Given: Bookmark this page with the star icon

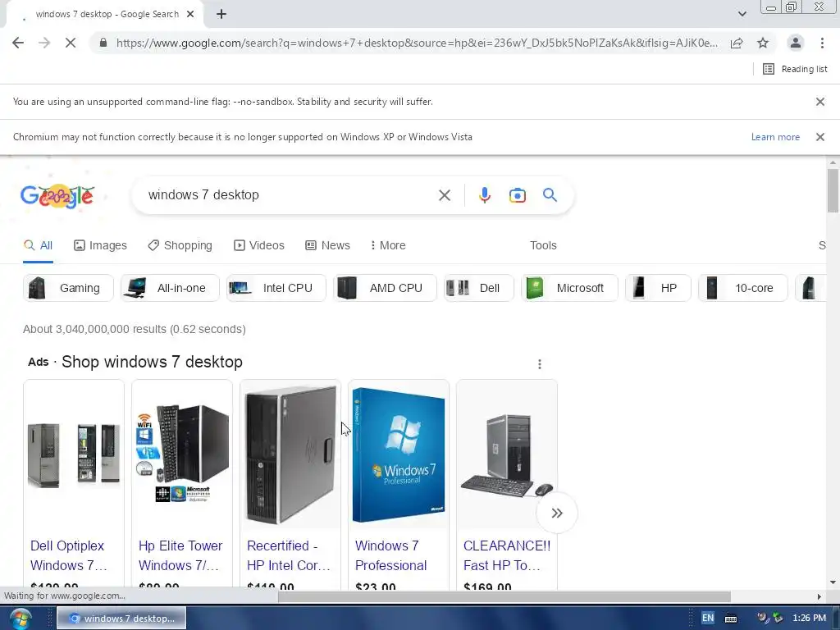Looking at the screenshot, I should (763, 43).
